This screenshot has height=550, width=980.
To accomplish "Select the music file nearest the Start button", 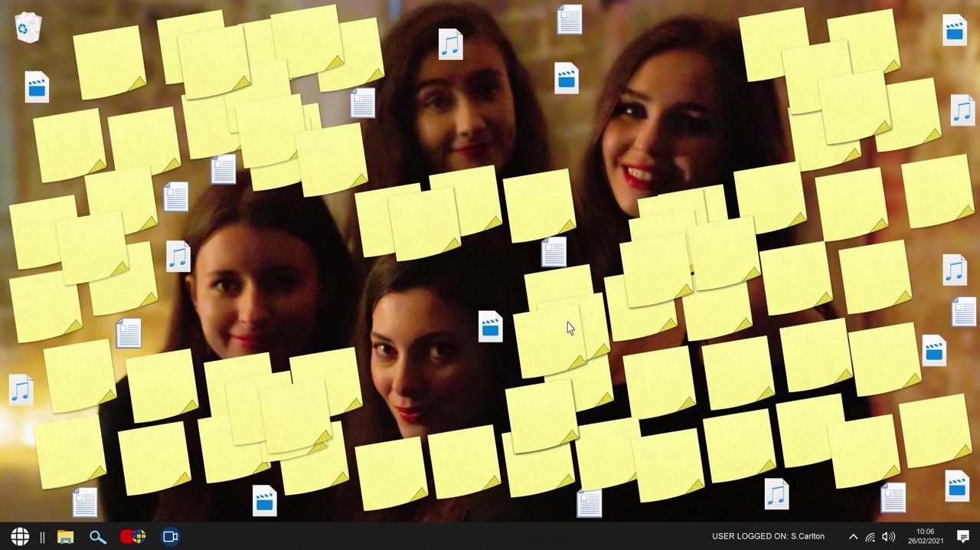I will (21, 389).
